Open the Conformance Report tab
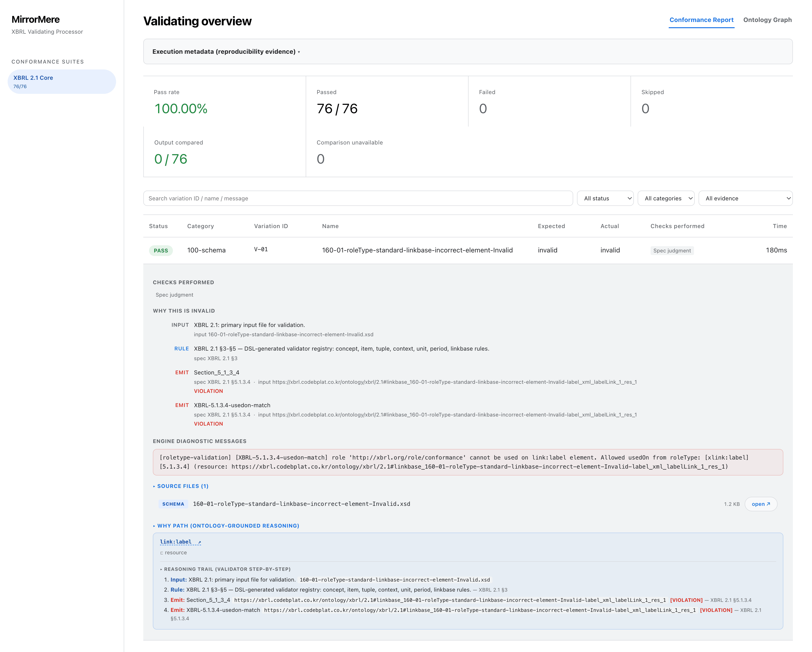 pos(701,20)
